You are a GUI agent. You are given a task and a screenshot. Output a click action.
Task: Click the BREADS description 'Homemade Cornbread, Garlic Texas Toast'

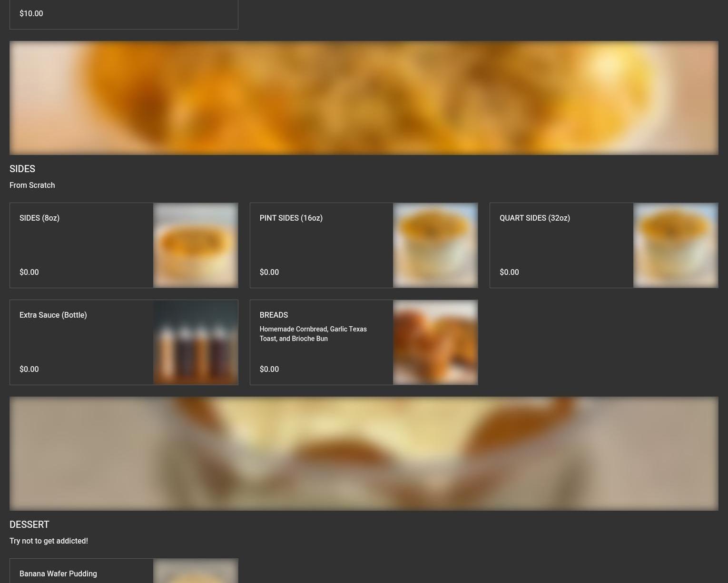tap(313, 334)
